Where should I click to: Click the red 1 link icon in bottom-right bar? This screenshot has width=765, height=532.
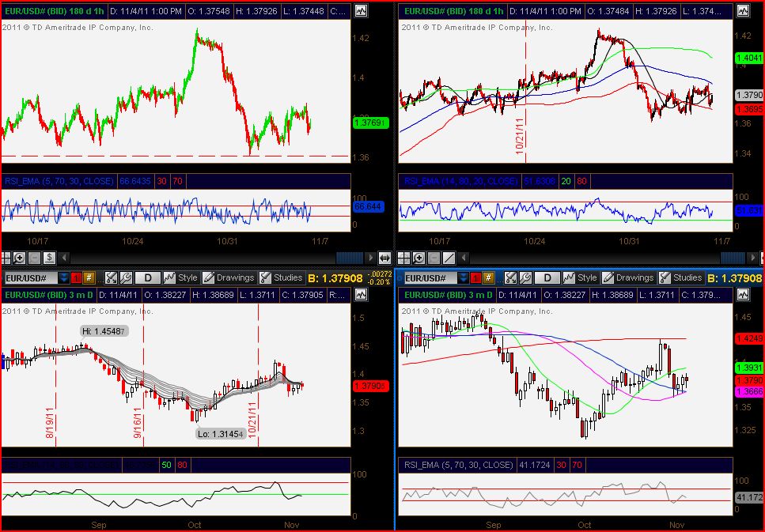[475, 278]
